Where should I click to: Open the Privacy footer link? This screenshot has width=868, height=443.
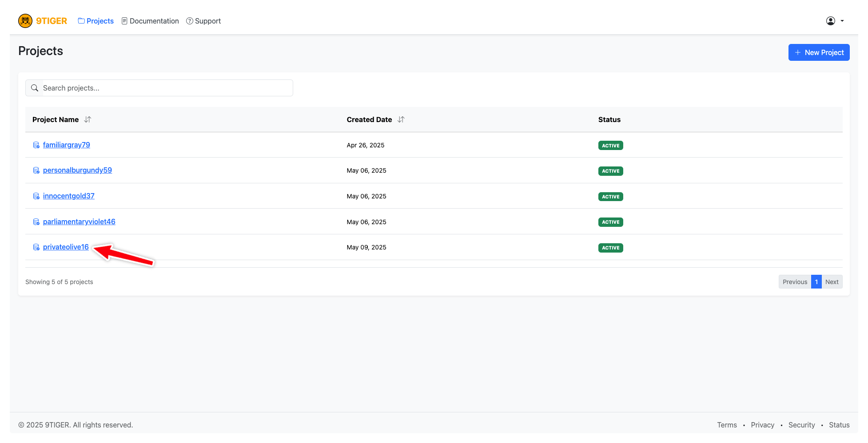point(762,425)
